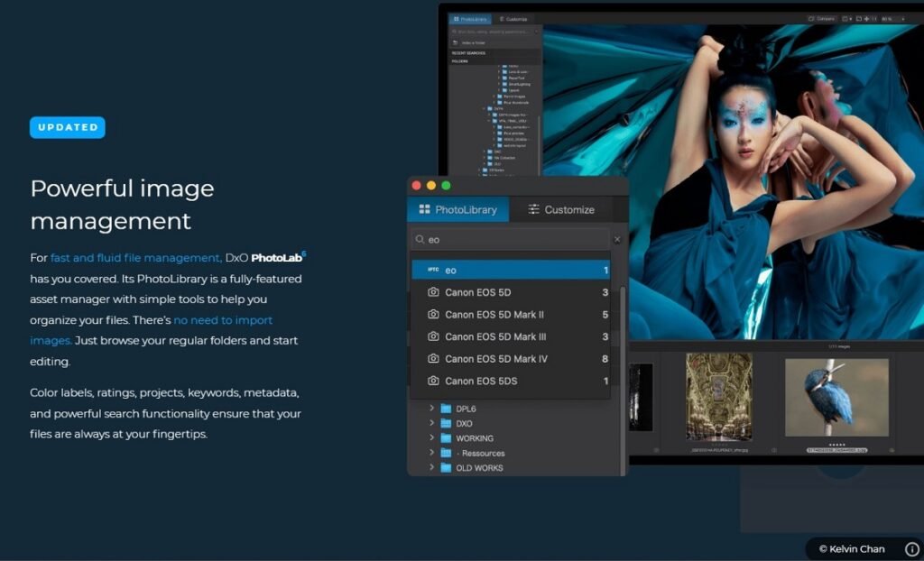Click the camera icon beside Canon EOS 5D

(x=433, y=292)
